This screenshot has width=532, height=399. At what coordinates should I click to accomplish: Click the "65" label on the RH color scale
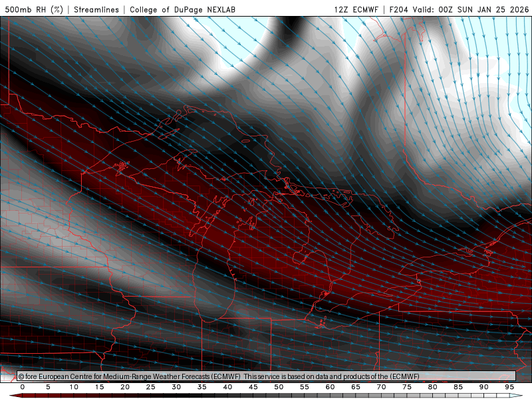click(x=356, y=387)
